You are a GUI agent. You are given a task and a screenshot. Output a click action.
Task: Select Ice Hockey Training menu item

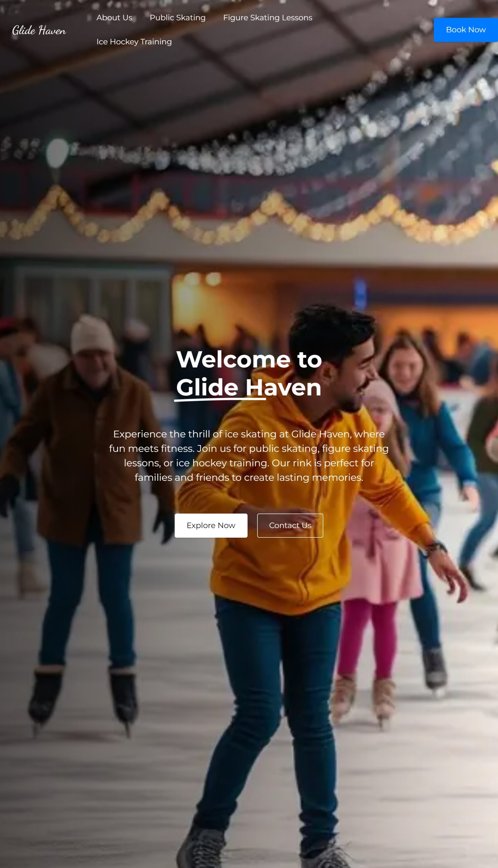pyautogui.click(x=134, y=42)
